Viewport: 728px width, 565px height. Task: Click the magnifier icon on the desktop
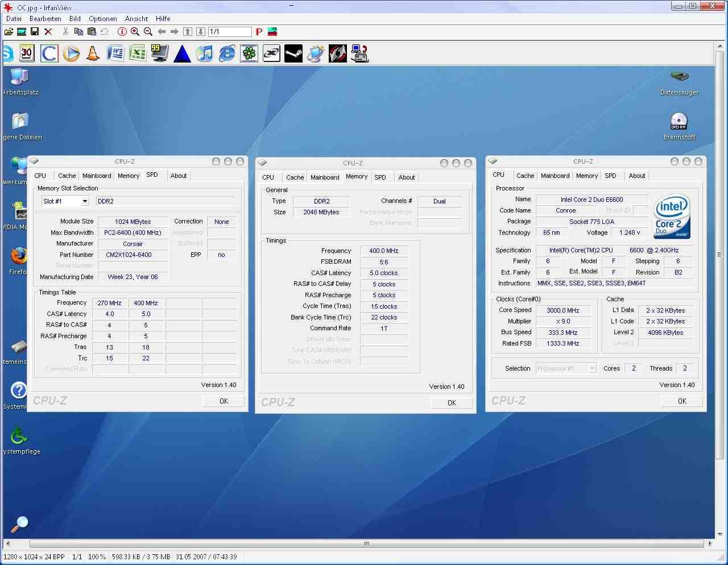19,524
